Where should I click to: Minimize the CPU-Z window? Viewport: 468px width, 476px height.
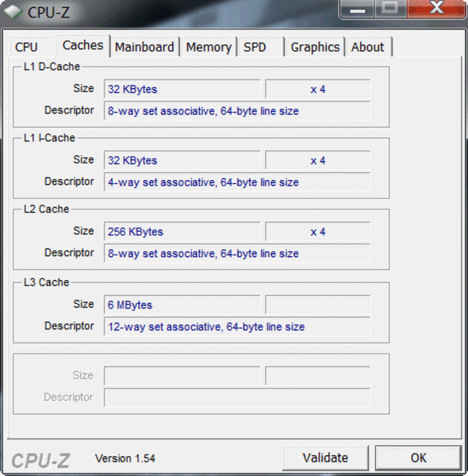[x=357, y=9]
